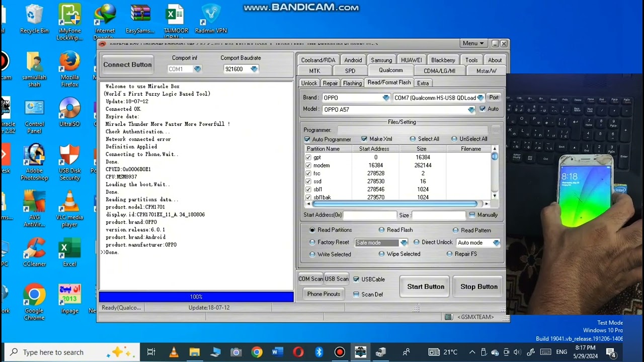
Task: Launch the UltraISO desktop icon
Action: (69, 109)
